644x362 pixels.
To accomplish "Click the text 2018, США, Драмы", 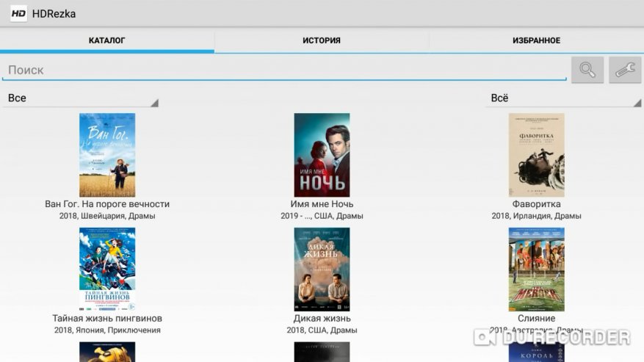I will (322, 330).
